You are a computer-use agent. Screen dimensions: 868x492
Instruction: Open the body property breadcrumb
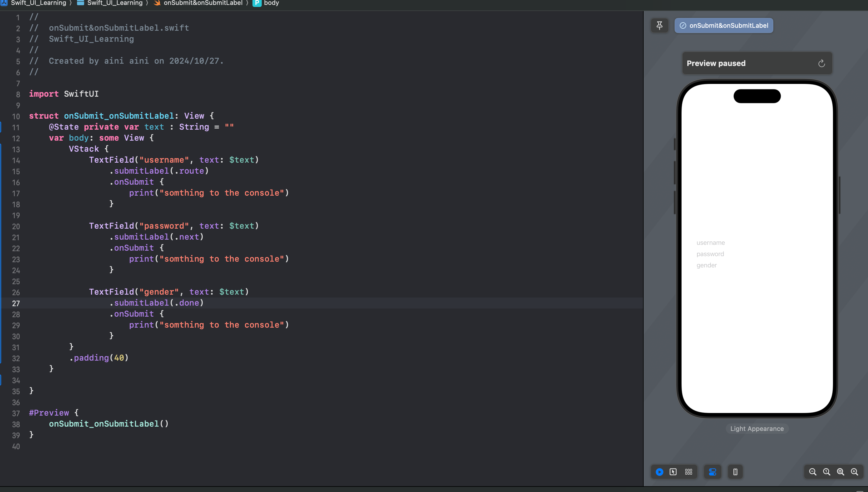[x=266, y=3]
